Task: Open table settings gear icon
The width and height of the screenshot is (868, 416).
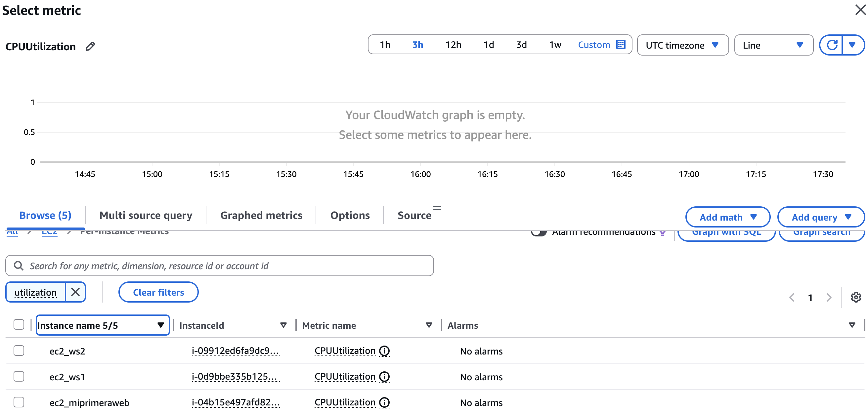Action: pos(855,297)
